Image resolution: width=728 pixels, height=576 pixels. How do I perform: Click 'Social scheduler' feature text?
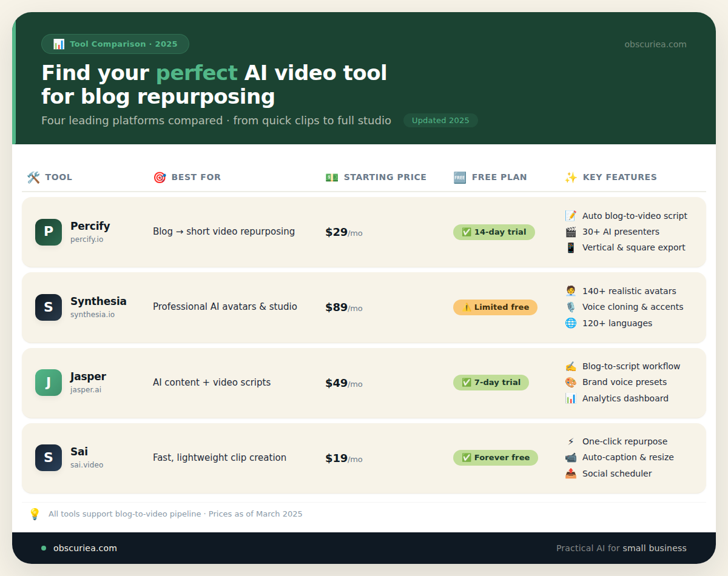[617, 474]
